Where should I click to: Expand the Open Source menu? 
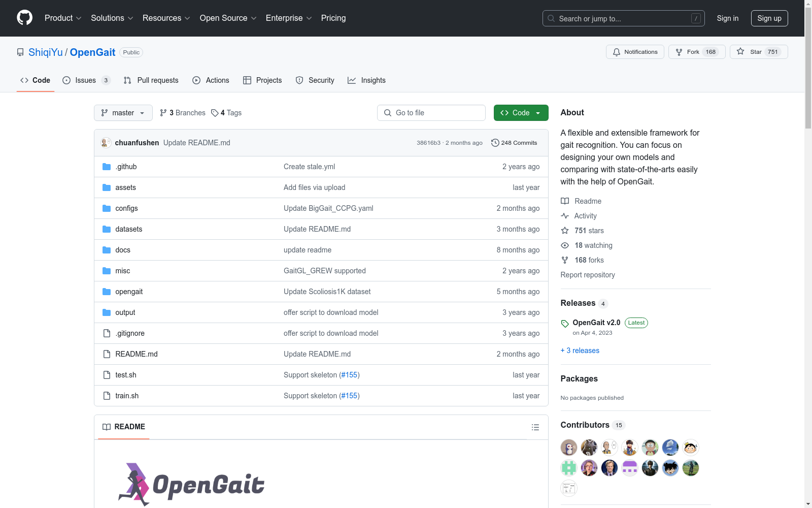click(x=228, y=18)
